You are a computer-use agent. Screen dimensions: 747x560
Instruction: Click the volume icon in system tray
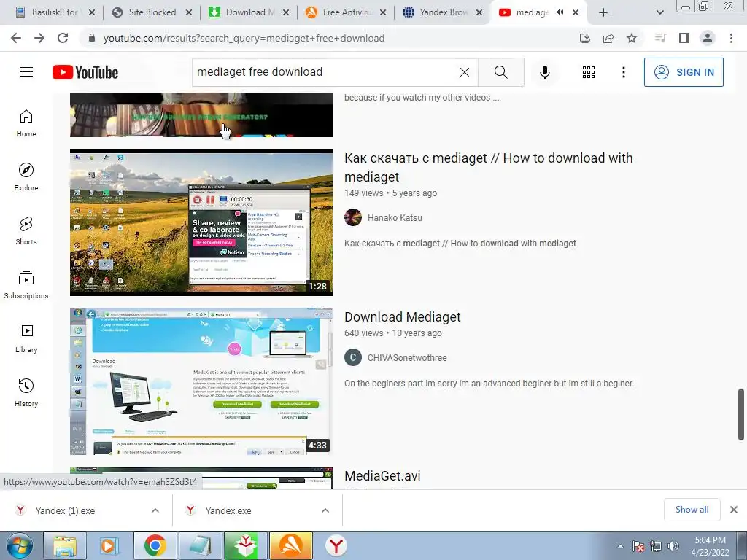673,546
